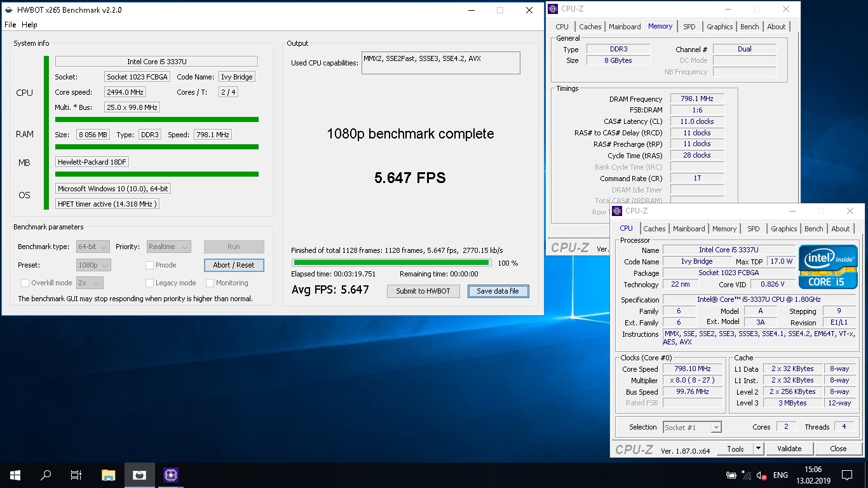The width and height of the screenshot is (868, 488).
Task: Switch to Bench tab in front CPU-Z
Action: [x=813, y=229]
